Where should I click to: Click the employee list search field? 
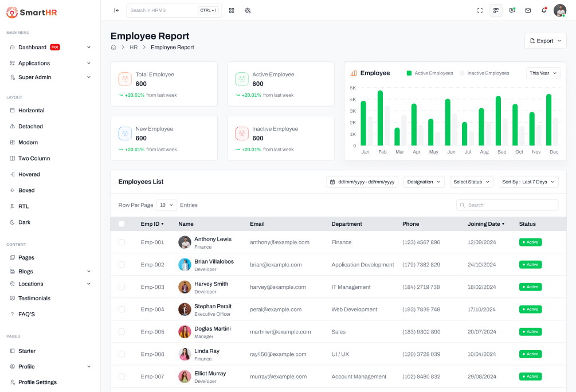pos(507,205)
